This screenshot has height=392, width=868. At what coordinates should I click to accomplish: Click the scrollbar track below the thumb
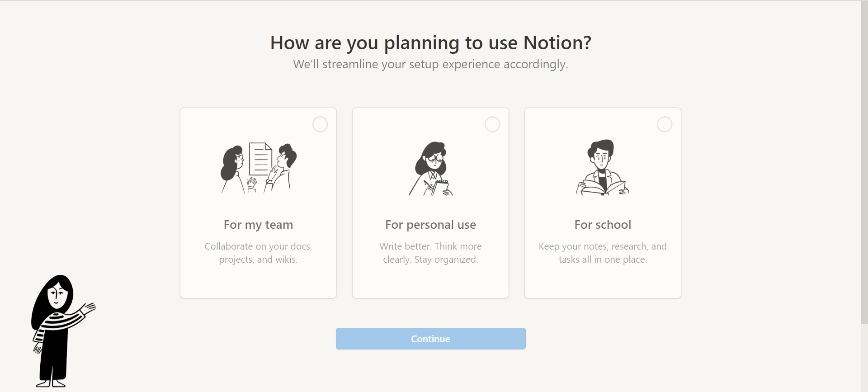point(864,357)
